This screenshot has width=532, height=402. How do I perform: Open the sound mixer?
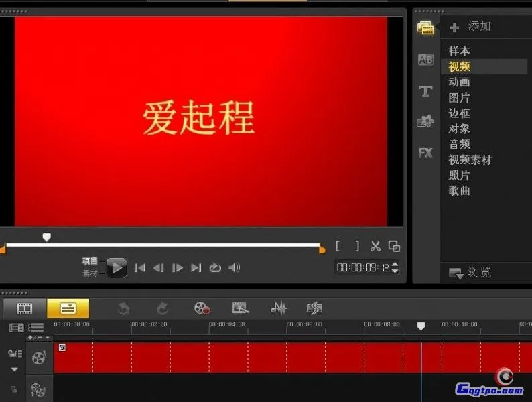(x=279, y=308)
